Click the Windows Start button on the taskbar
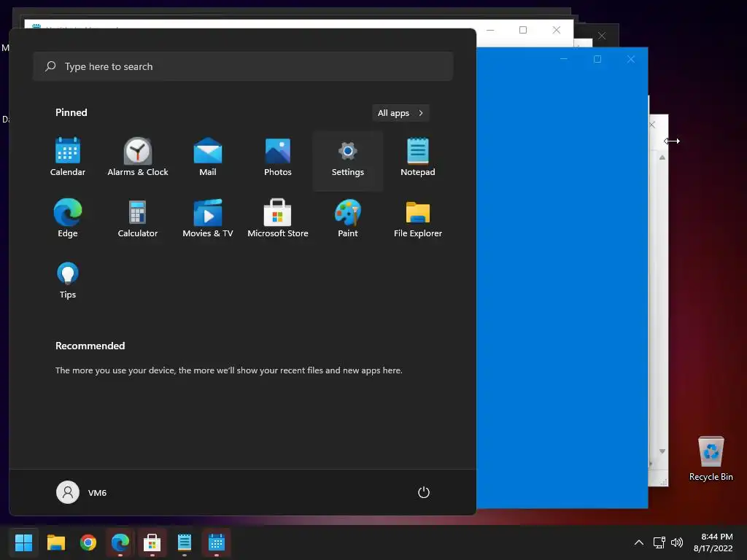The image size is (747, 560). [x=23, y=542]
